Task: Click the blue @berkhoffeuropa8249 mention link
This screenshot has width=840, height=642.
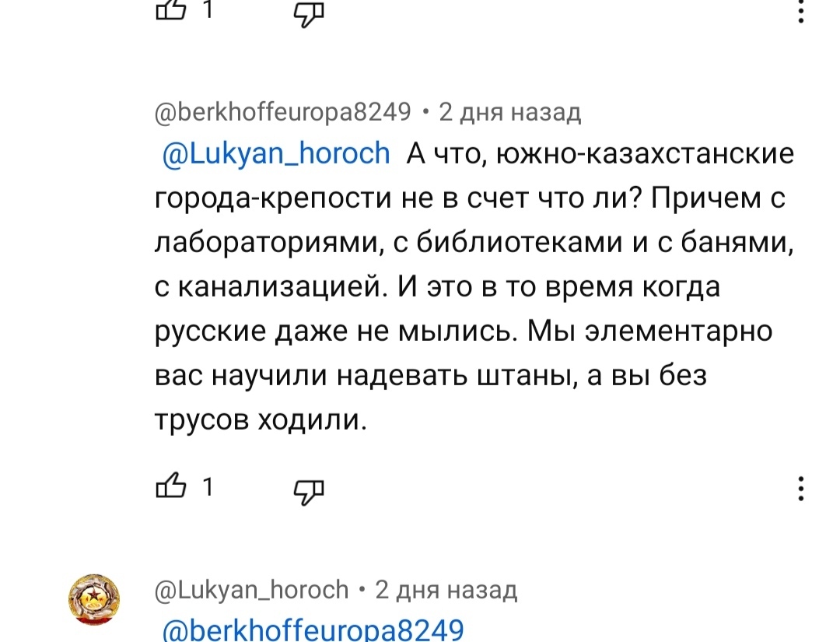Action: (312, 629)
